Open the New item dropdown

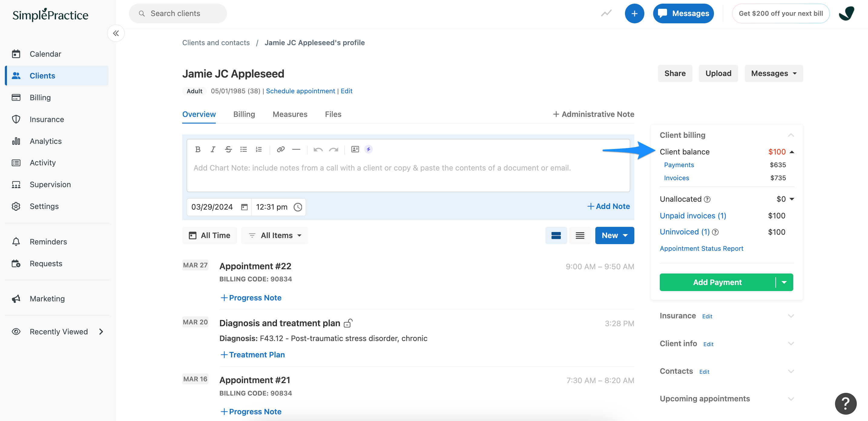pos(614,235)
